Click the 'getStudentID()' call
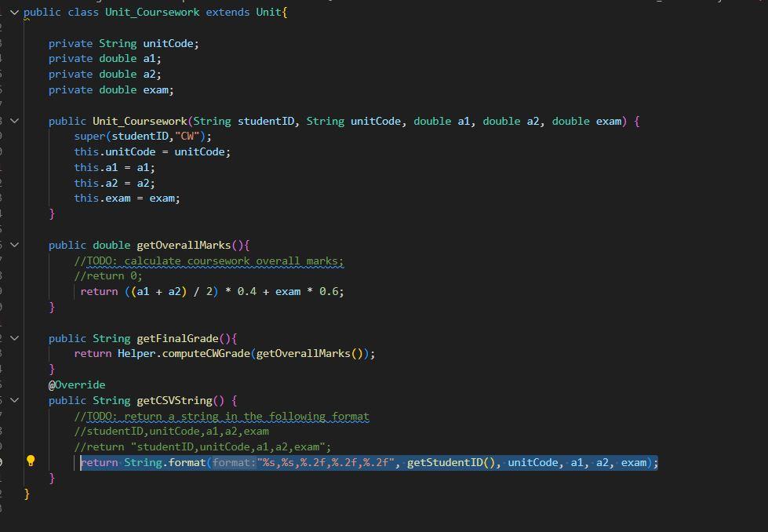This screenshot has width=768, height=532. 451,462
